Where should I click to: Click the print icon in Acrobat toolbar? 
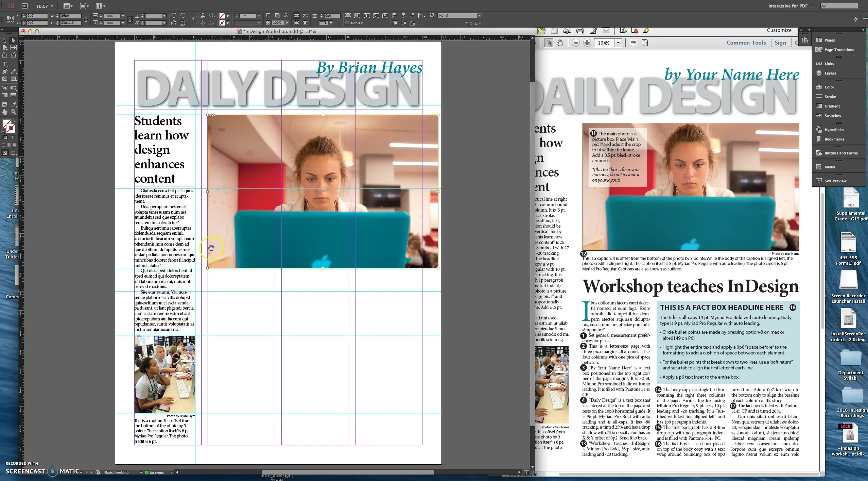click(x=580, y=31)
